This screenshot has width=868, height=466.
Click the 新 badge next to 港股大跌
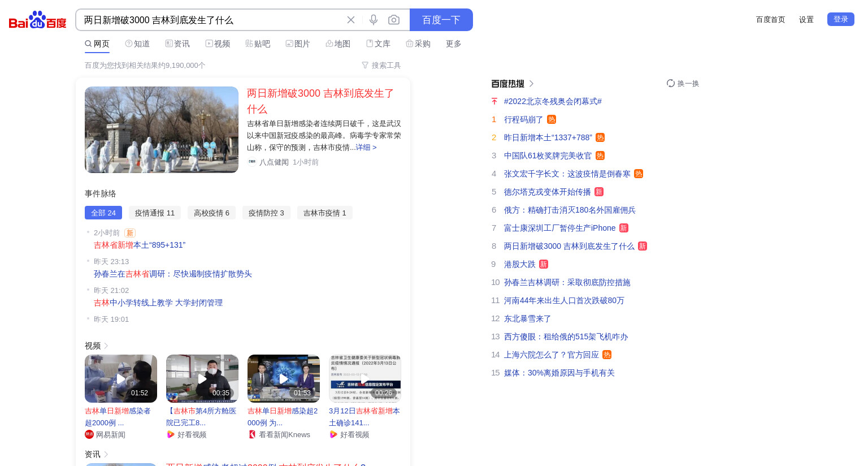544,264
